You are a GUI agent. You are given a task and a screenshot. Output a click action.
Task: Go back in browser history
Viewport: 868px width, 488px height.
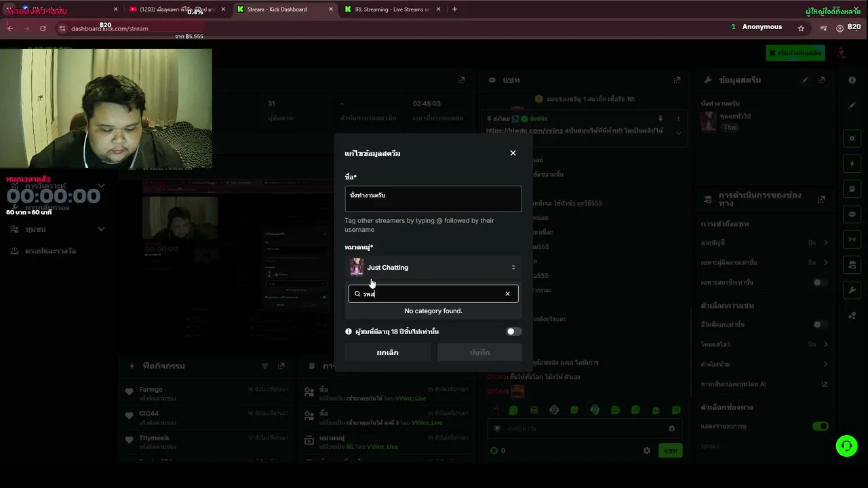point(9,28)
